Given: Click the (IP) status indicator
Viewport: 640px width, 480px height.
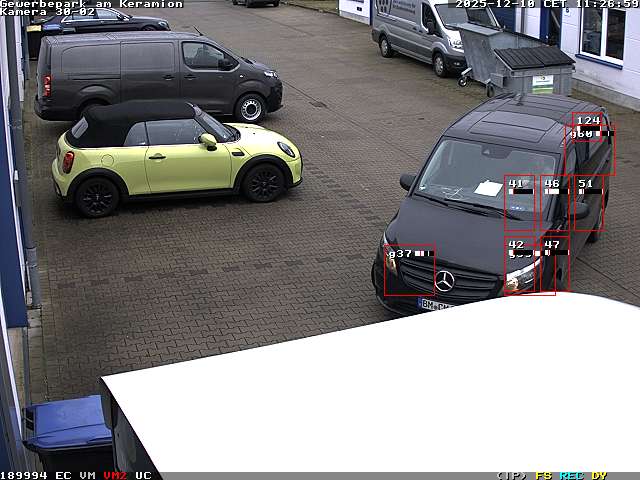Looking at the screenshot, I should click(x=511, y=475).
